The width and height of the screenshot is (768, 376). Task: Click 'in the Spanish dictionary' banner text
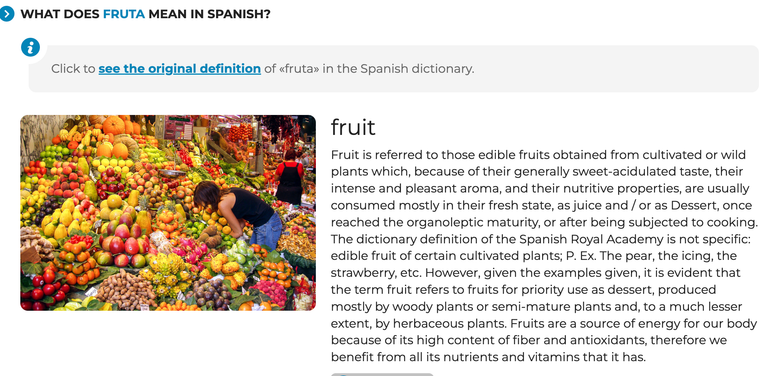[x=398, y=69]
